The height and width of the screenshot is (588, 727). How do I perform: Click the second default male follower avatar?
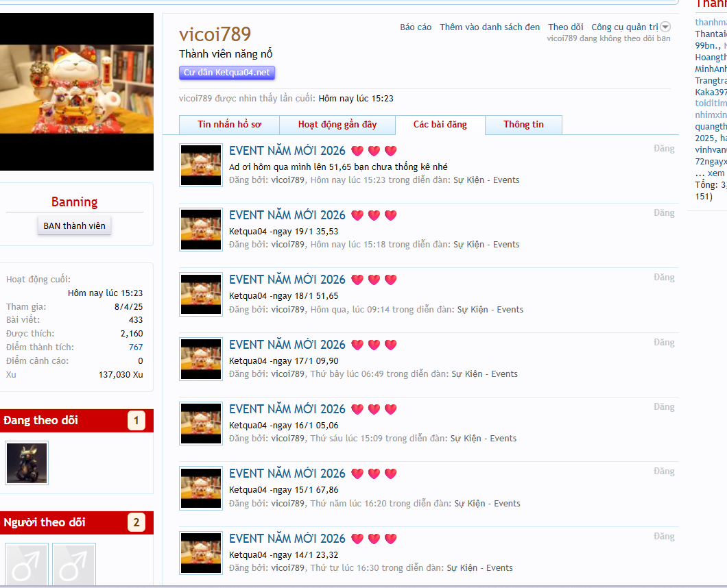[74, 565]
